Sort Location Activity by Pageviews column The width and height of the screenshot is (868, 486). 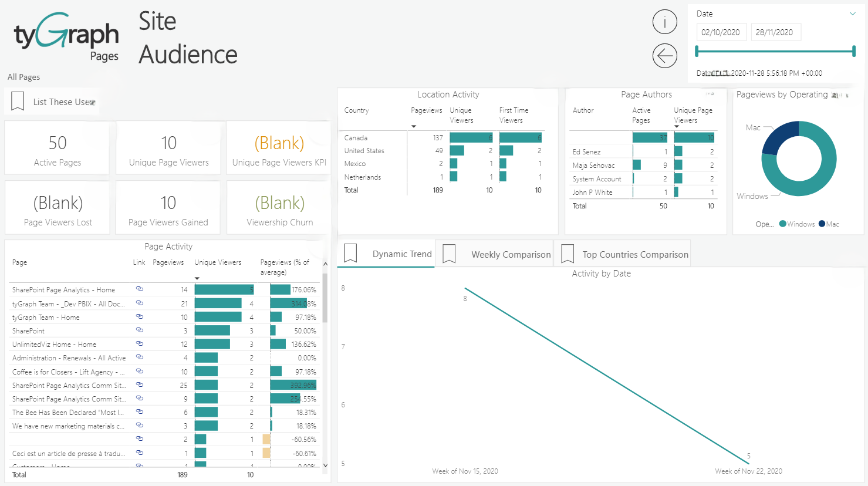click(x=426, y=110)
